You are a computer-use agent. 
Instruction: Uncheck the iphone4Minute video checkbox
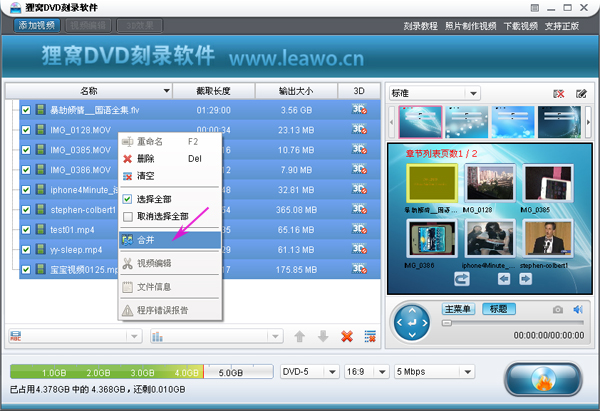[x=26, y=190]
